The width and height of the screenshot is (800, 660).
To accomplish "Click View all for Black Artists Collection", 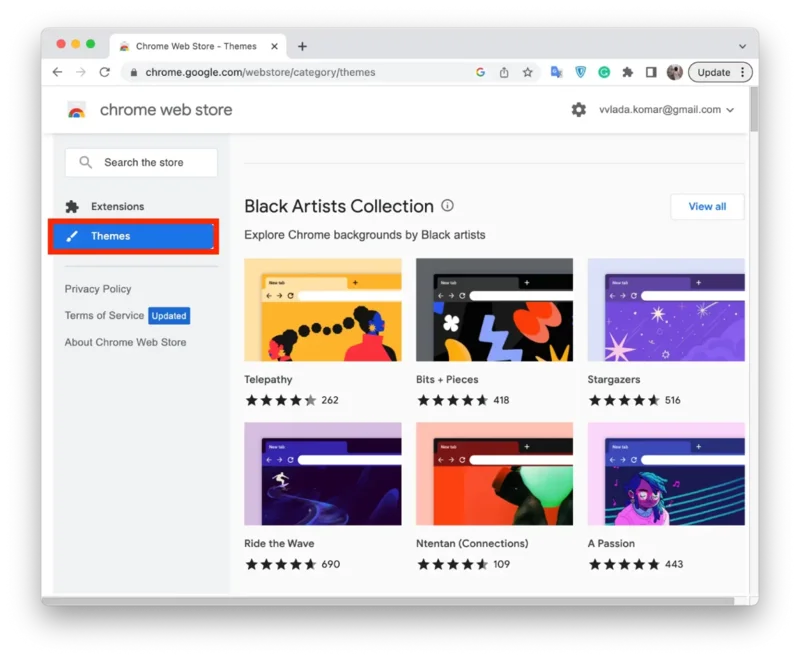I will tap(707, 207).
